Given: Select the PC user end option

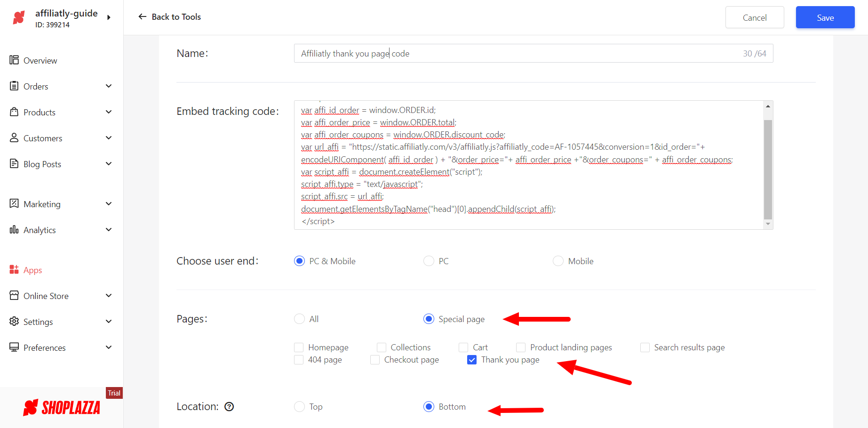Looking at the screenshot, I should [x=429, y=261].
